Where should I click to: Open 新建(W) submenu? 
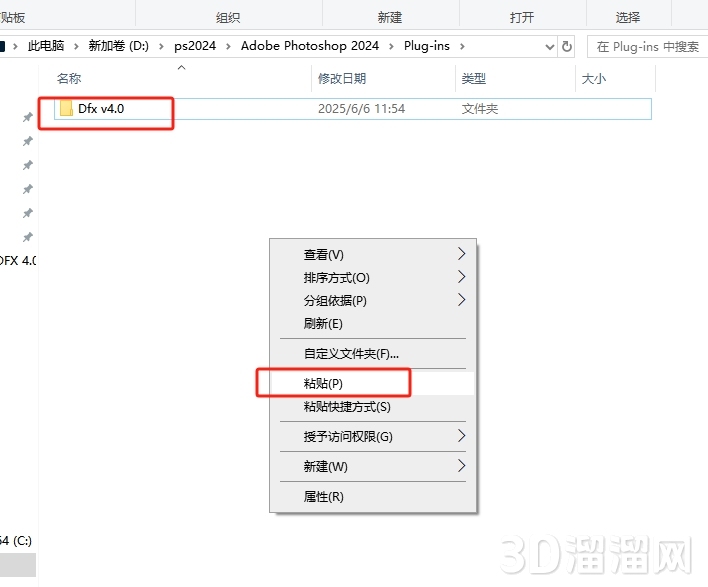[x=373, y=466]
